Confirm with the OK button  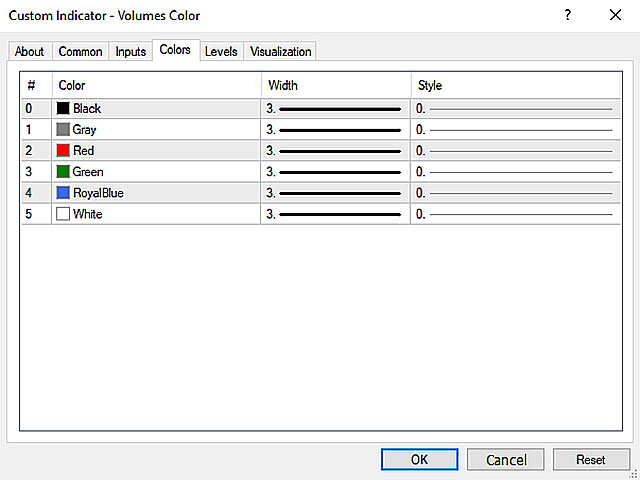420,460
